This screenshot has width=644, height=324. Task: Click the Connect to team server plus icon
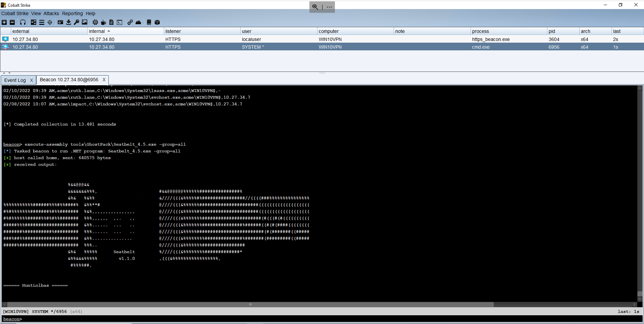4,22
